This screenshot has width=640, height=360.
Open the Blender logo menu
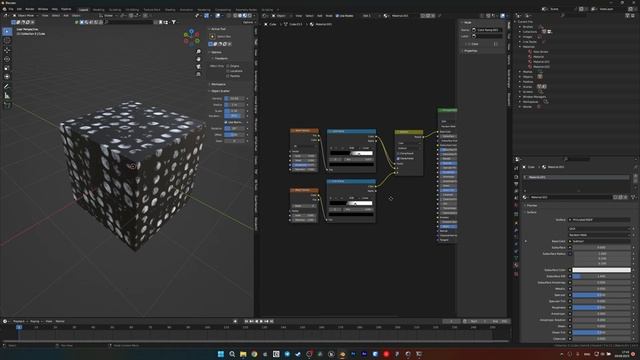point(4,9)
